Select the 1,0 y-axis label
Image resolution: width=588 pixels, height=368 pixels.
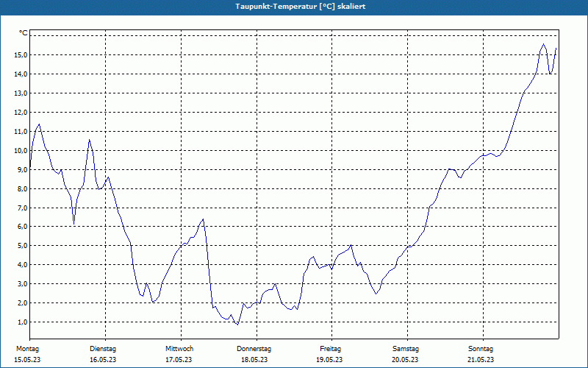pos(22,322)
